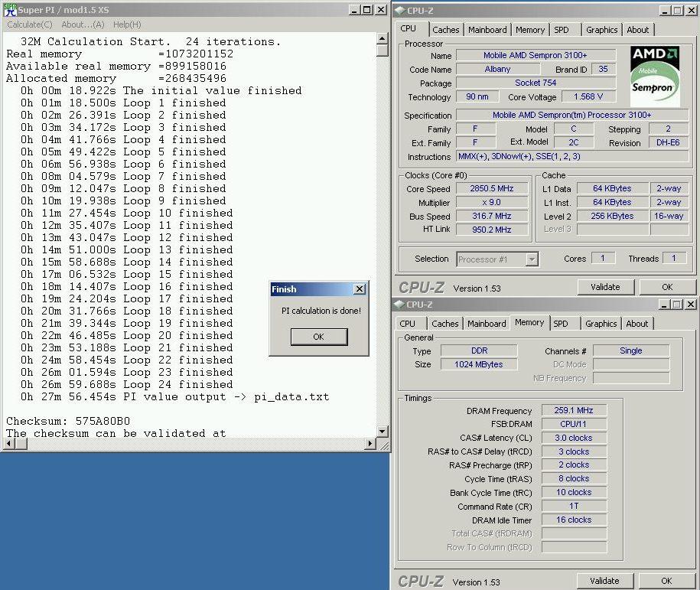Click Validate in the lower CPU-Z window

[x=604, y=581]
